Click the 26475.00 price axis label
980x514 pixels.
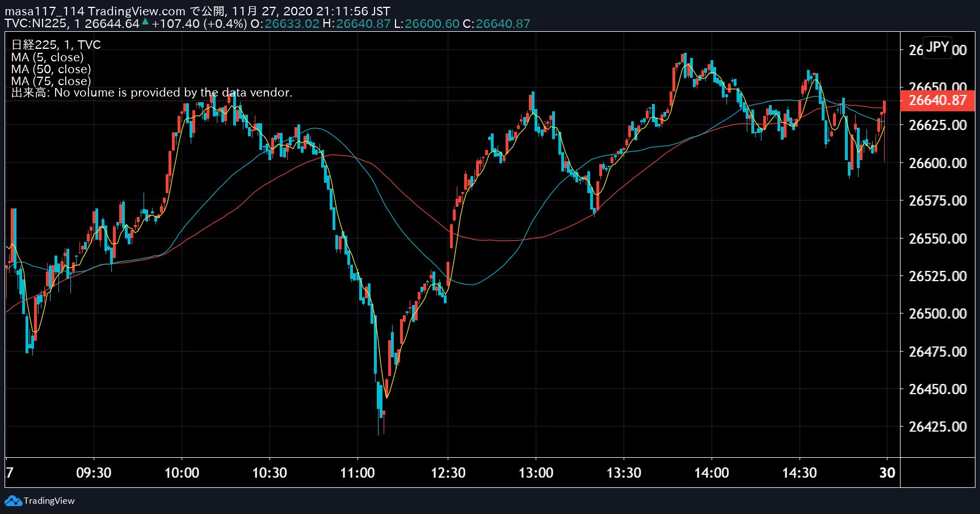coord(937,352)
